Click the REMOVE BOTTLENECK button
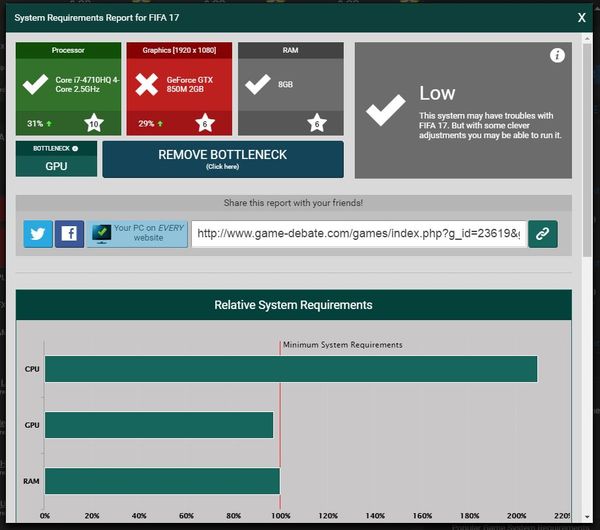 (223, 159)
